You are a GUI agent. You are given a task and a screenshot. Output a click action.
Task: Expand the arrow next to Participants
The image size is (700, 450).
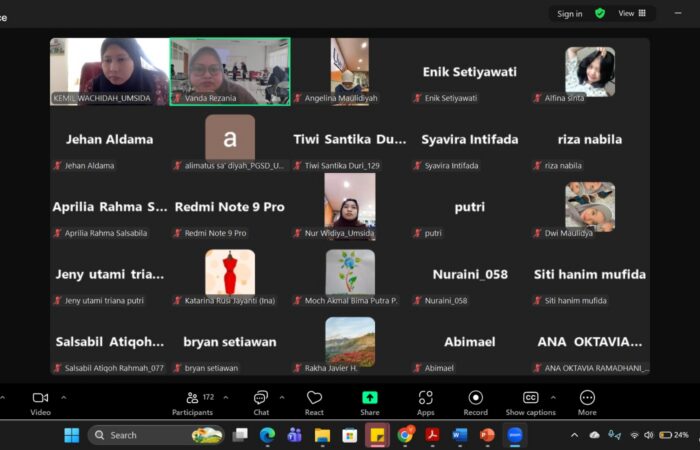[x=225, y=397]
